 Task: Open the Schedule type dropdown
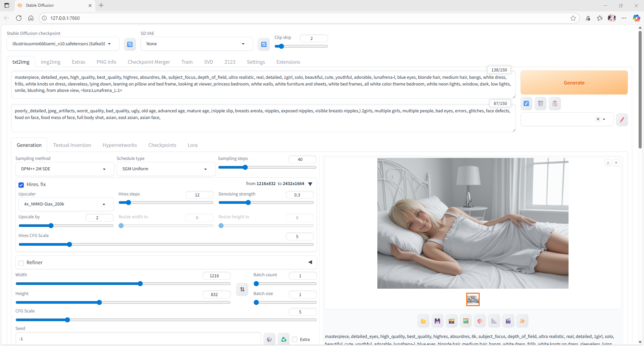pos(166,169)
